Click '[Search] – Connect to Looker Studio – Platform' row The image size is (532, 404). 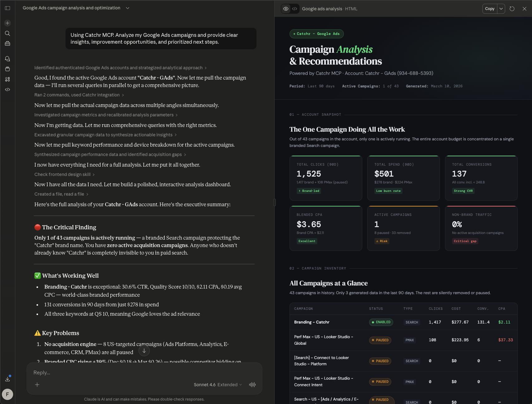[403, 361]
